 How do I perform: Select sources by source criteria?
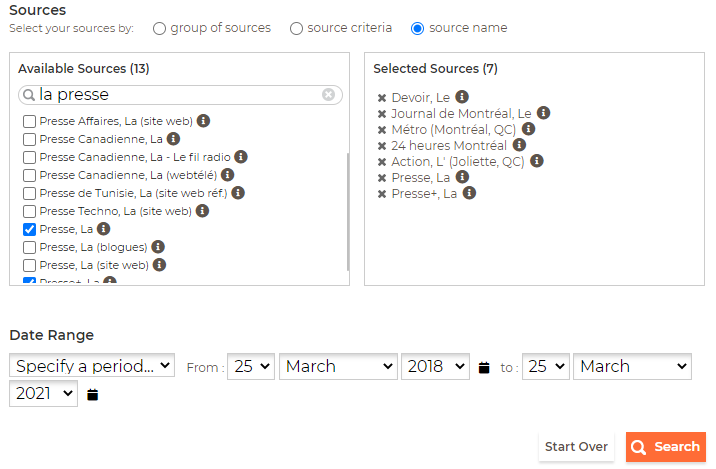click(296, 29)
